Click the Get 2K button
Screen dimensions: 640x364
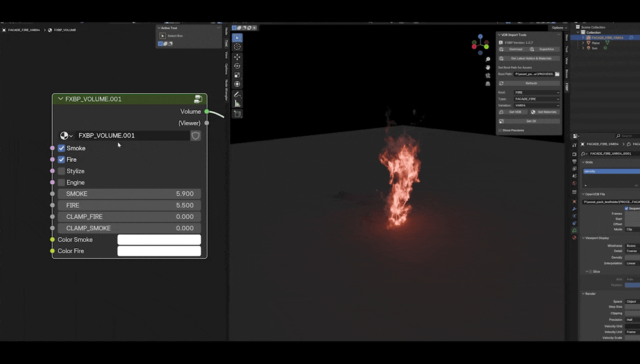pyautogui.click(x=529, y=121)
